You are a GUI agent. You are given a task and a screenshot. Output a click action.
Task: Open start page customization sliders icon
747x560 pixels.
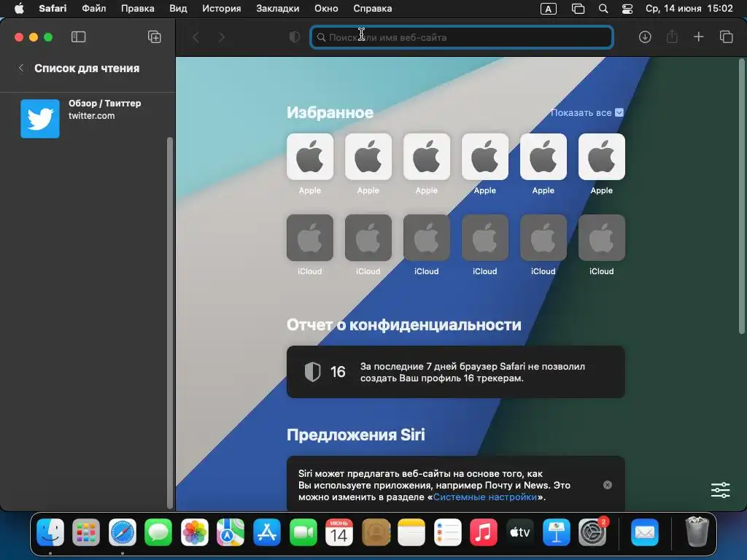(720, 489)
